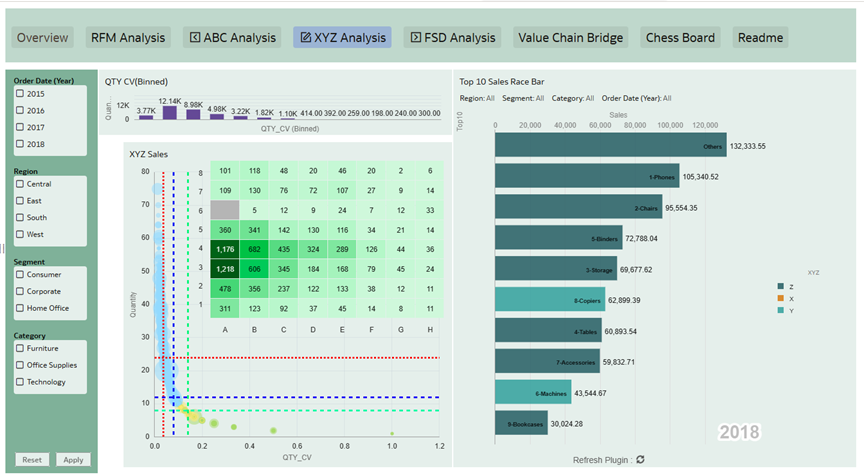Toggle the Corporate segment checkbox
Viewport: 864px width, 475px height.
click(x=20, y=291)
